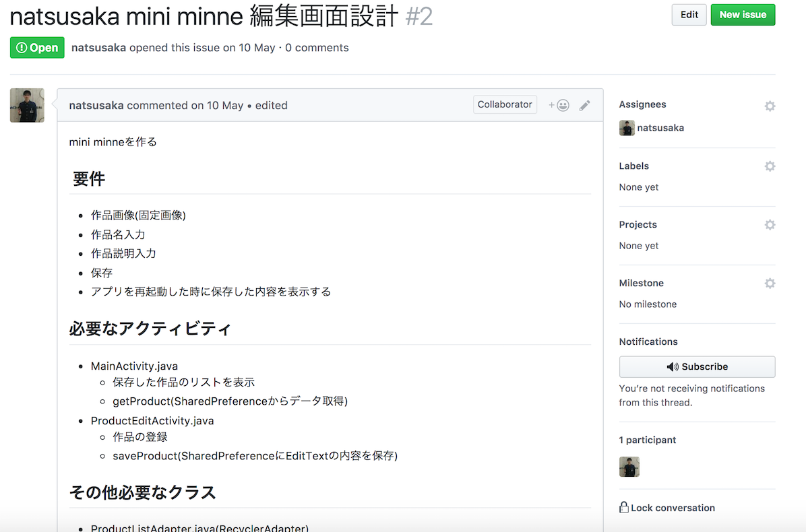Viewport: 806px width, 532px height.
Task: Click the Subscribe notifications button
Action: click(697, 367)
